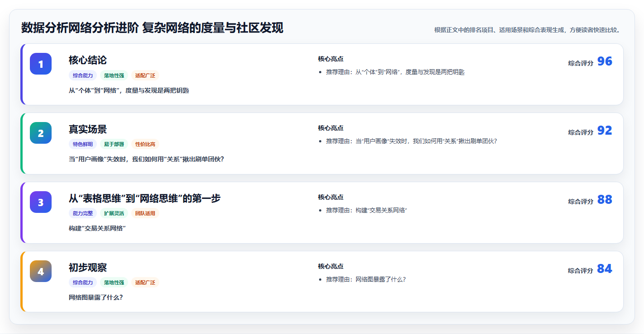Viewport: 644px width, 334px height.
Task: Click description 网络图暴露了什么？ under 初步观察
Action: [x=96, y=297]
